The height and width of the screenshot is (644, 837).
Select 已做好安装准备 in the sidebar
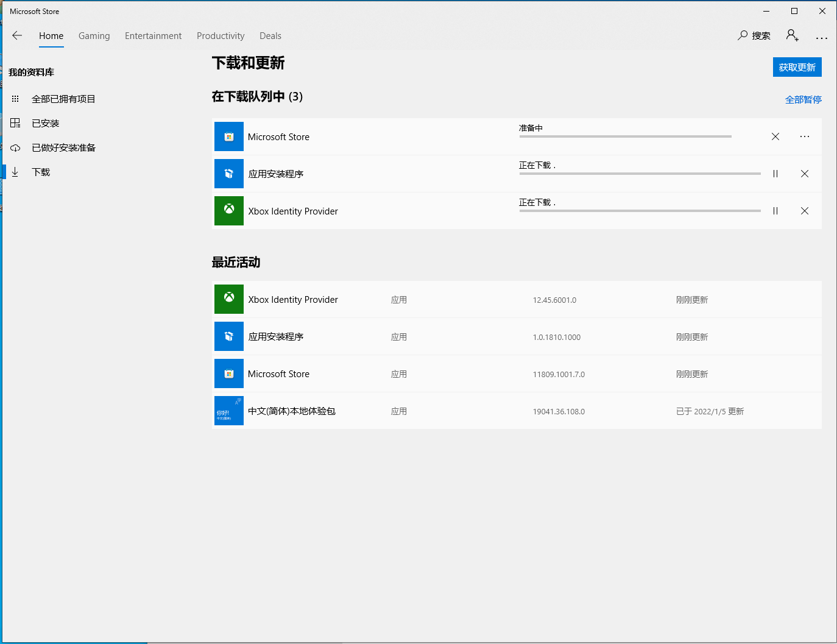[63, 147]
